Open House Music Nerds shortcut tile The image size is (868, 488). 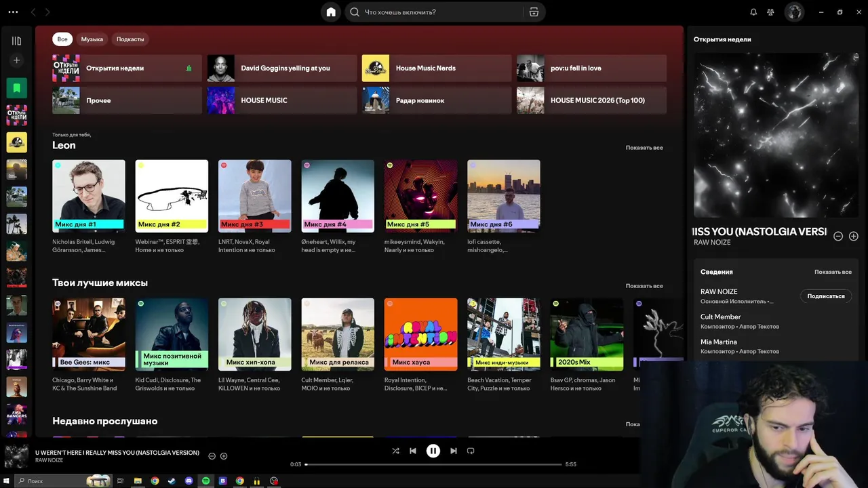(x=437, y=68)
